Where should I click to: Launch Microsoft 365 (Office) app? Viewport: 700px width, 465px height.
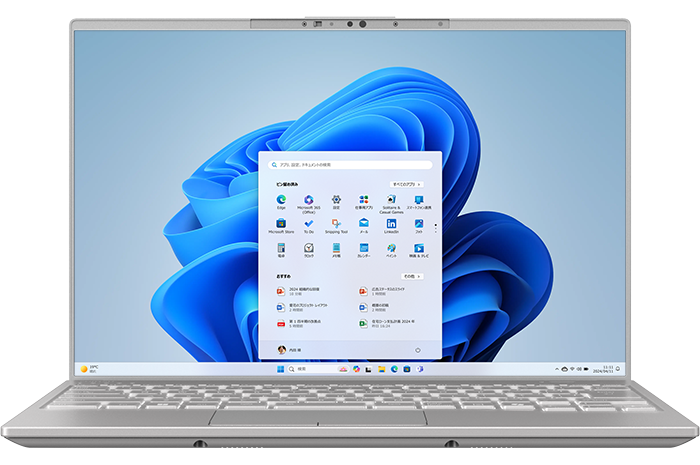pos(309,201)
